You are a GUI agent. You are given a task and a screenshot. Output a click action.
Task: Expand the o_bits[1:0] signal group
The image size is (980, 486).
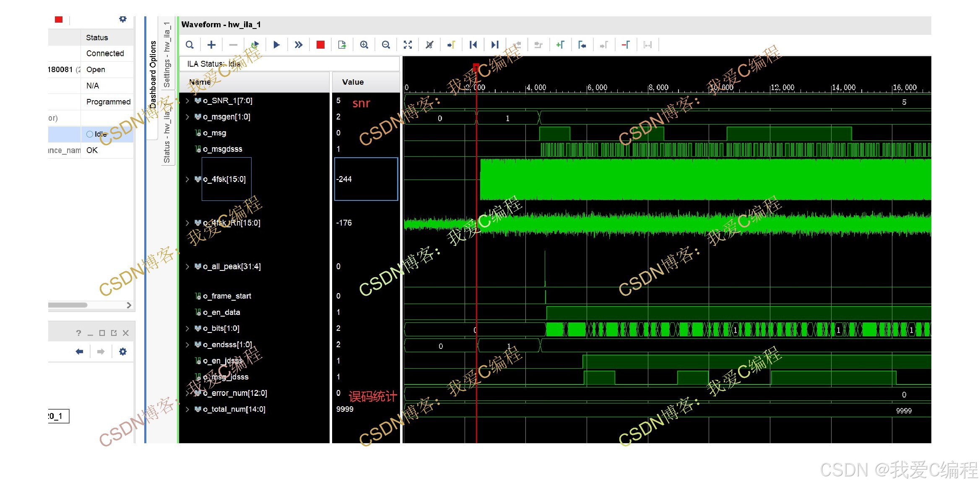coord(187,328)
